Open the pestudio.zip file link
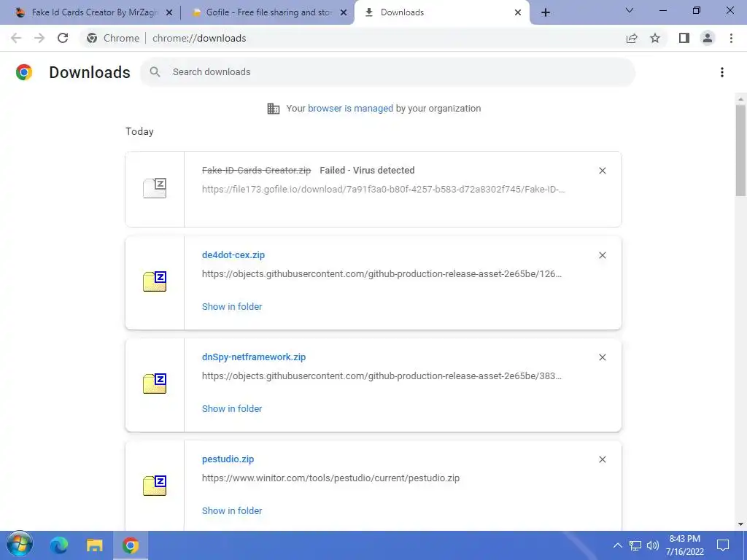Image resolution: width=747 pixels, height=560 pixels. coord(228,459)
